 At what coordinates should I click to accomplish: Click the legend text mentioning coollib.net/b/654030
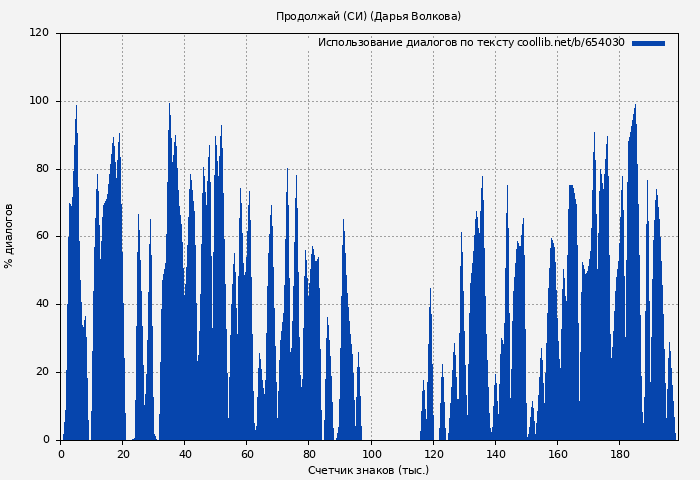pyautogui.click(x=471, y=43)
